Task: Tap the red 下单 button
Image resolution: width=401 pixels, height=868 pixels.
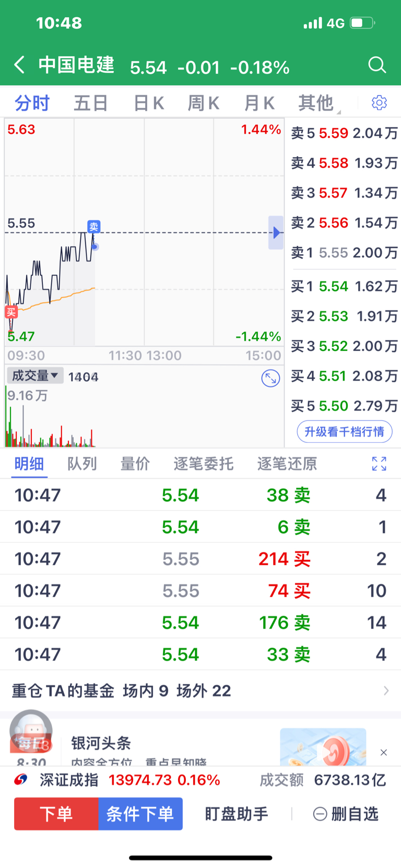Action: click(x=56, y=814)
